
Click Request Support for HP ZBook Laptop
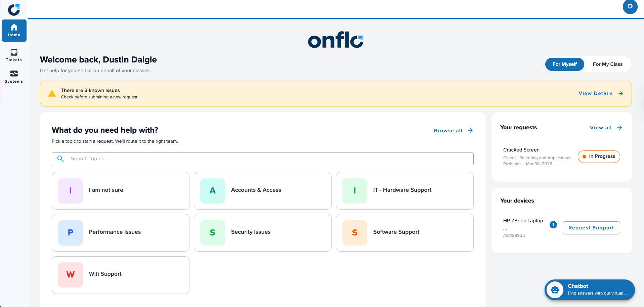click(x=591, y=228)
